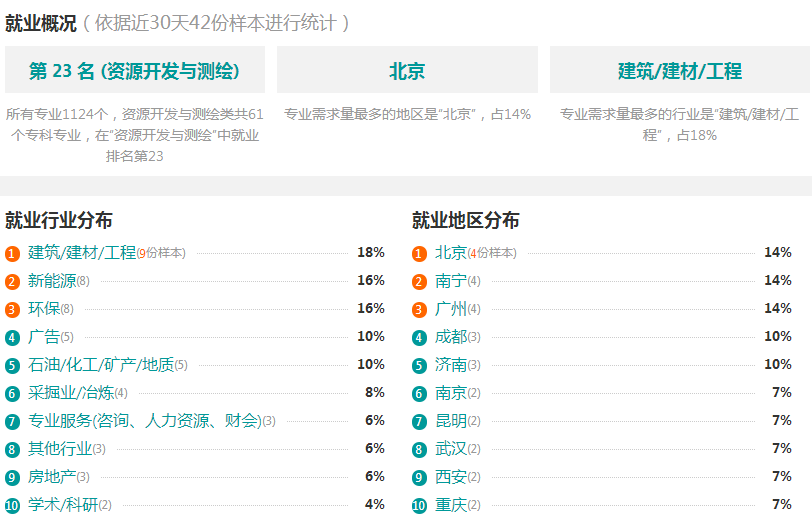The width and height of the screenshot is (812, 527).
Task: Click rank badge 6 beside 采掘业/冶炼
Action: click(x=12, y=393)
